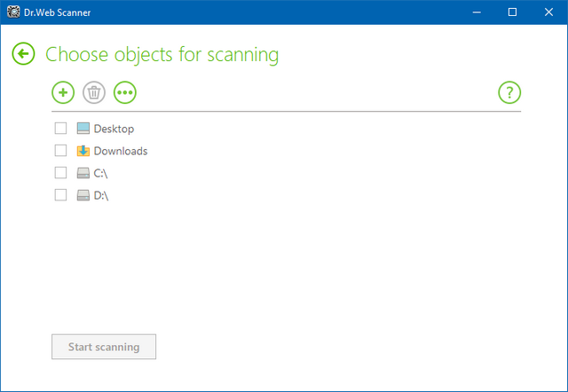The height and width of the screenshot is (392, 568).
Task: Open help via question mark icon
Action: [509, 91]
